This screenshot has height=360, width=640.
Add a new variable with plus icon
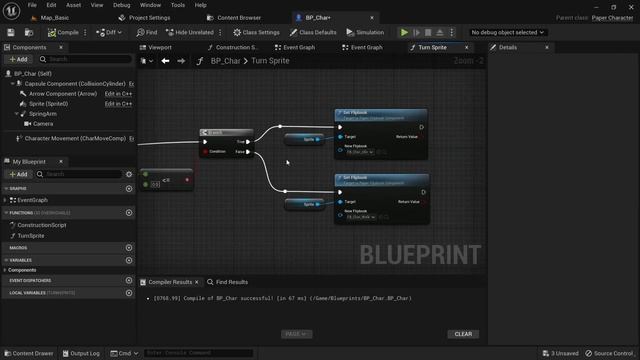pos(129,260)
